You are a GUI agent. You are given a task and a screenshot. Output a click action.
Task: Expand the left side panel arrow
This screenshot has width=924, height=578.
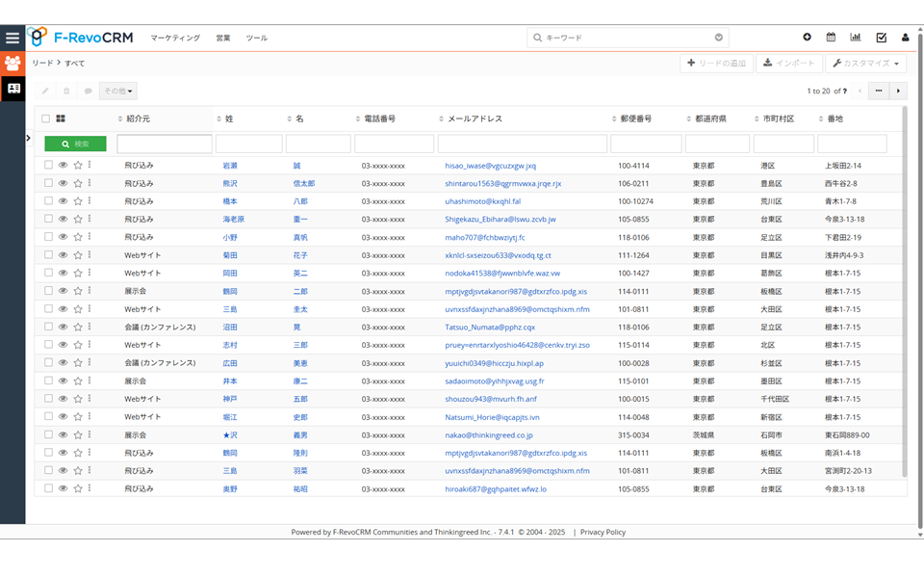28,138
